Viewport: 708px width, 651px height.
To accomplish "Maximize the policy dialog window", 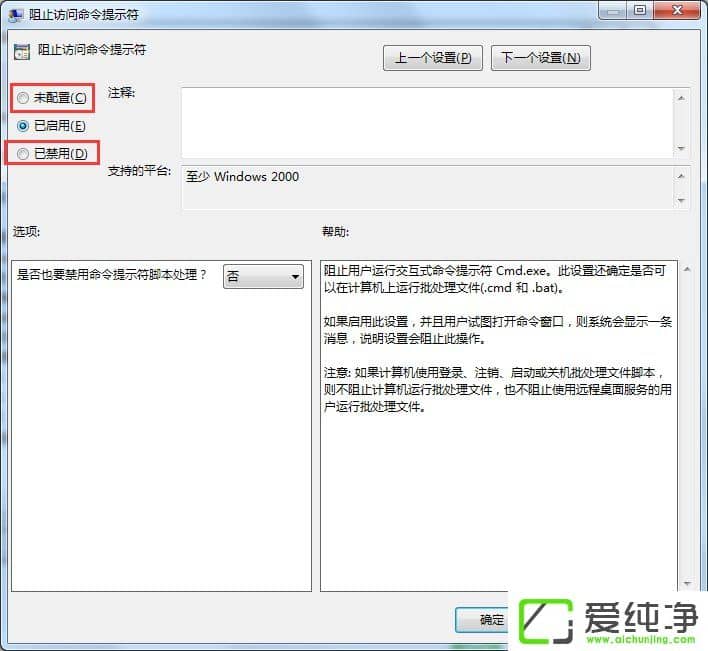I will click(x=639, y=10).
